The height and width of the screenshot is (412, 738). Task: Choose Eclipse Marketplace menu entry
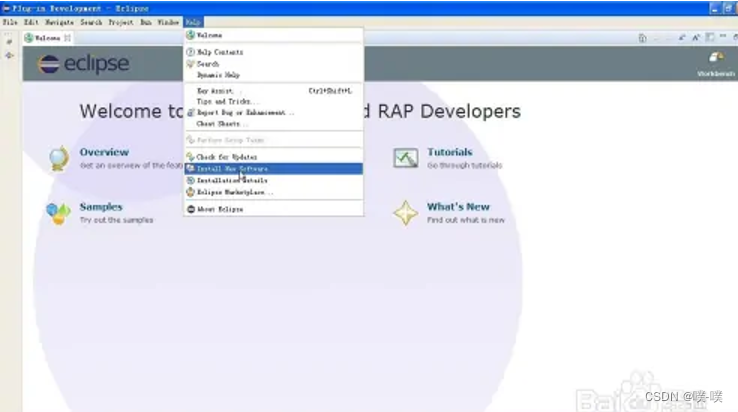coord(273,192)
